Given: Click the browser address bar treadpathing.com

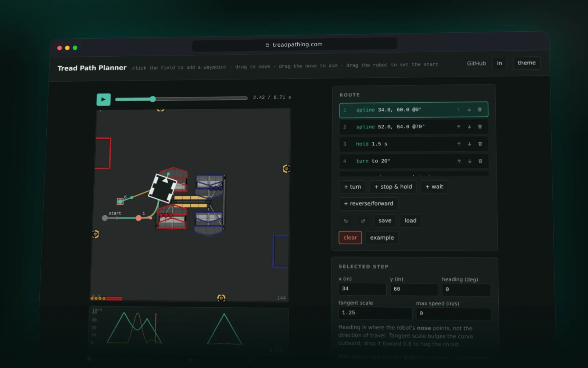Looking at the screenshot, I should coord(295,45).
